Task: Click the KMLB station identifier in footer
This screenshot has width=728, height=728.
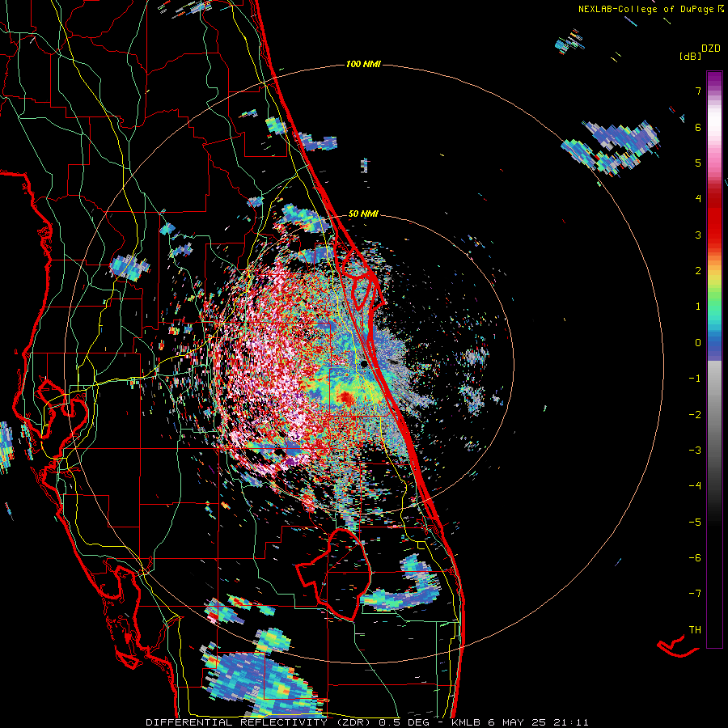Action: click(468, 722)
